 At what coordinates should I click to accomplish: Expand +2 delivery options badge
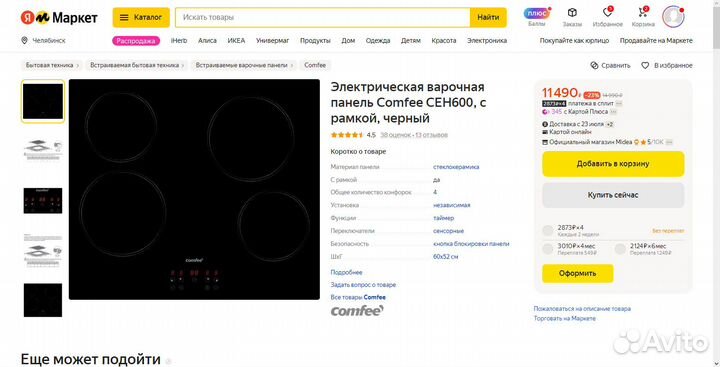610,124
